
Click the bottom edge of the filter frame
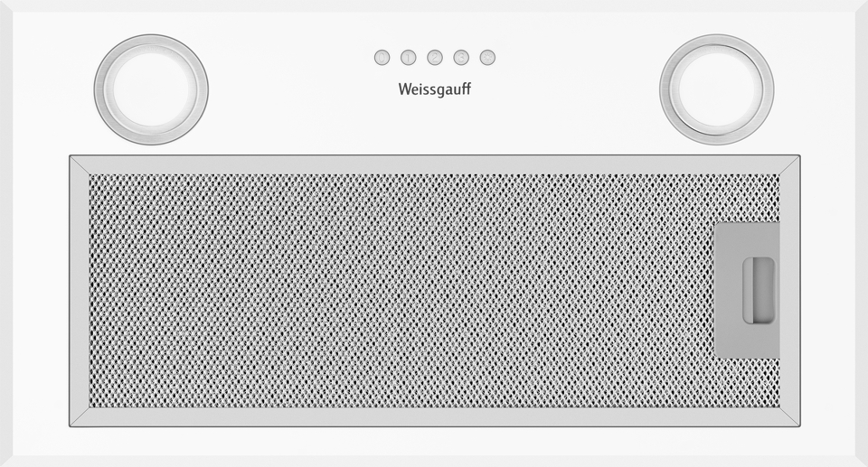click(x=435, y=417)
